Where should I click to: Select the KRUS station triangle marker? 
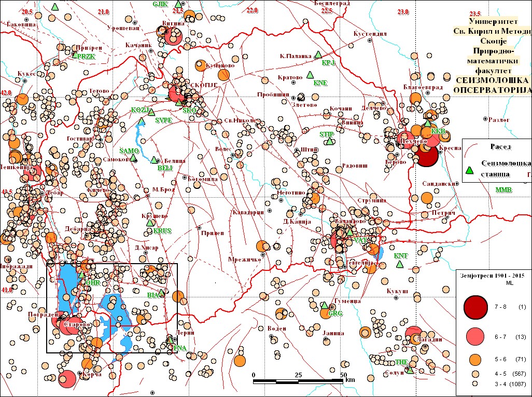[151, 222]
